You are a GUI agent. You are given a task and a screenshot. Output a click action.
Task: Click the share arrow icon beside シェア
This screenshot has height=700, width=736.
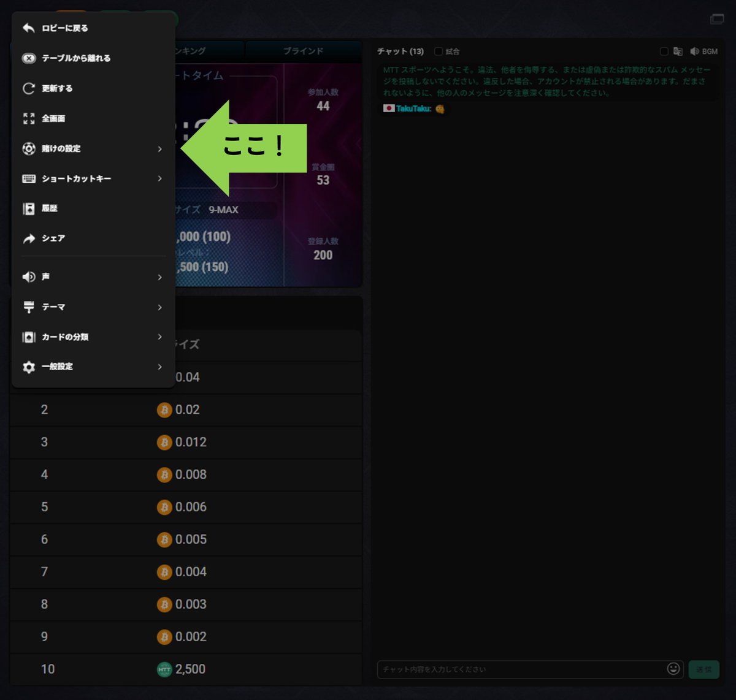pos(29,238)
